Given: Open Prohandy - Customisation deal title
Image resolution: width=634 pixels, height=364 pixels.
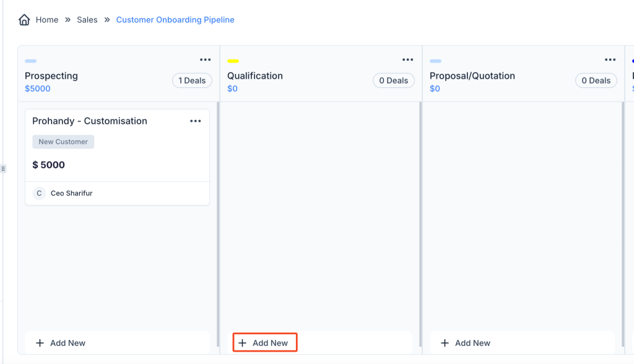Looking at the screenshot, I should [x=90, y=121].
